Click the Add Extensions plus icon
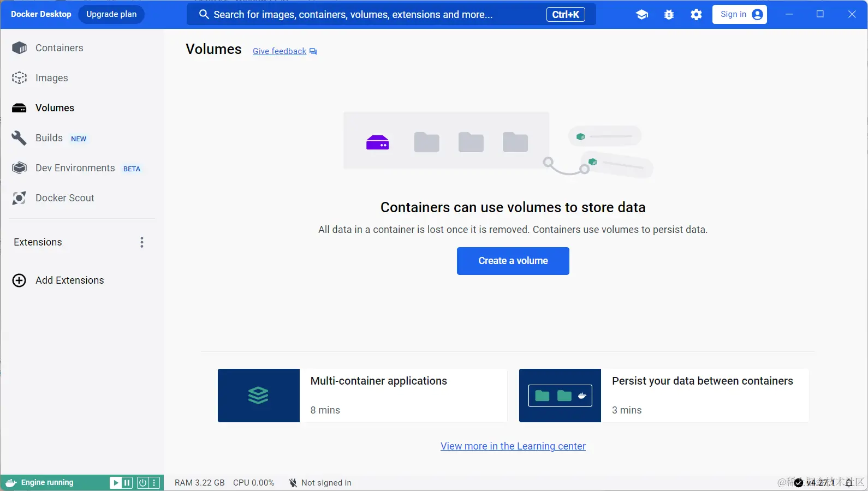The width and height of the screenshot is (868, 491). tap(19, 280)
